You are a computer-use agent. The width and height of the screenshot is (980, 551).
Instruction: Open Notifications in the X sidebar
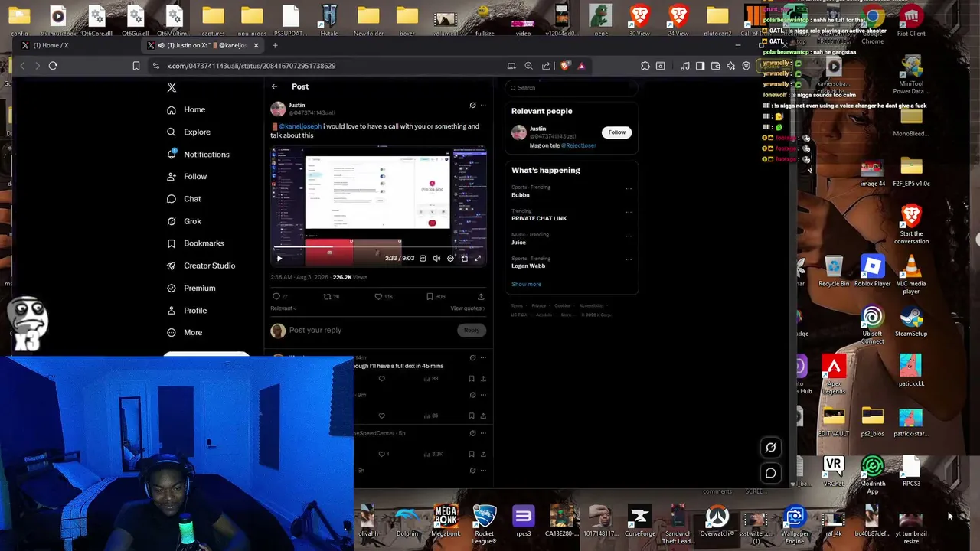(198, 154)
